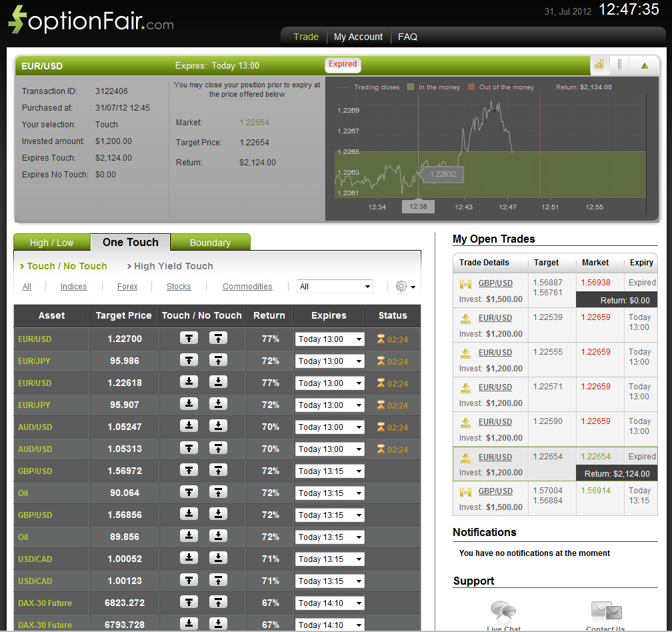Open expiry dropdown for Oil 90.064
This screenshot has width=672, height=632.
pos(329,493)
